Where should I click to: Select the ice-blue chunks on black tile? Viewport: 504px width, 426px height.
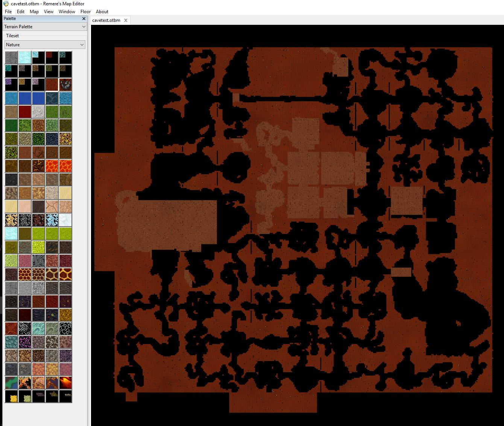[x=52, y=220]
